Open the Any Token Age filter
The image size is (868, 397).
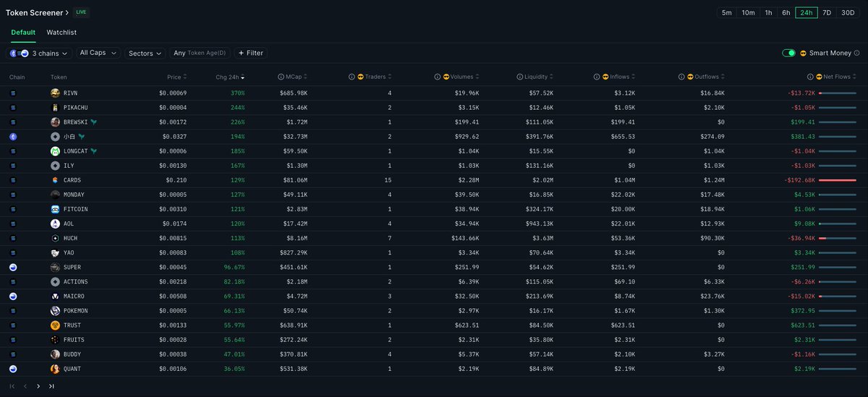pyautogui.click(x=200, y=53)
